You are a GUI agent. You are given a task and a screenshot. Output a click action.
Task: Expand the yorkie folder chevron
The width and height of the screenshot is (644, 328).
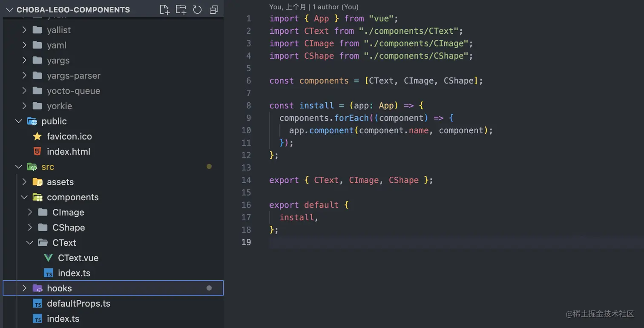pos(24,106)
